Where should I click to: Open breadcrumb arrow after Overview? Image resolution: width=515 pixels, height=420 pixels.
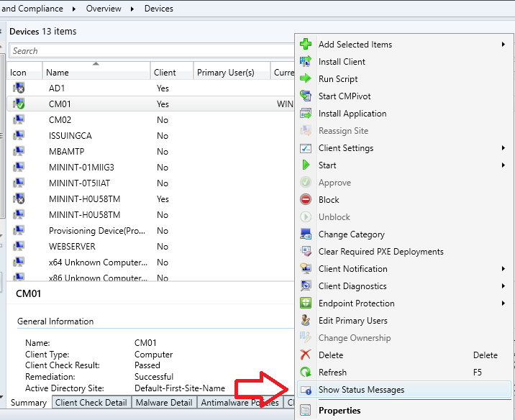tap(132, 9)
